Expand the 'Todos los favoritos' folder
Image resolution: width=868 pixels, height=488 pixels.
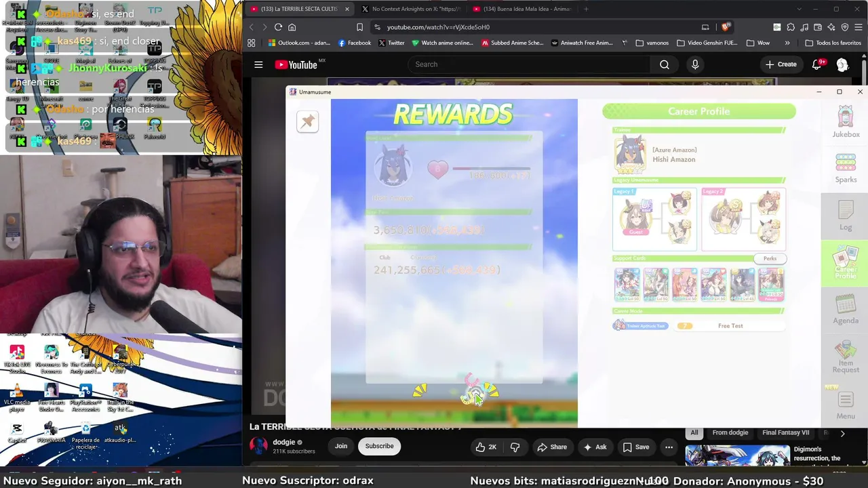tap(833, 43)
